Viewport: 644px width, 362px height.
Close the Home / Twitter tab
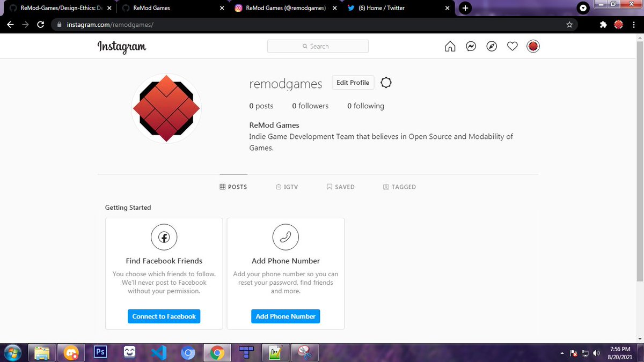coord(447,8)
